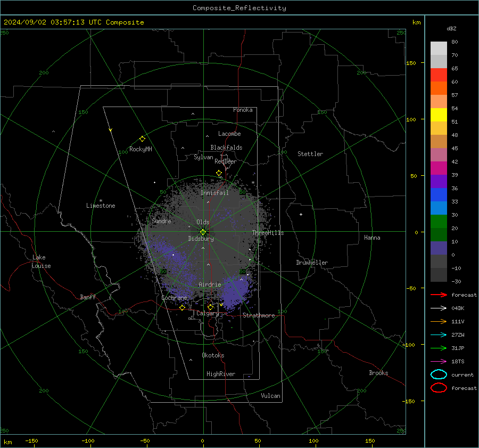Image resolution: width=479 pixels, height=448 pixels.
Task: Click the Olds town label
Action: coord(203,222)
